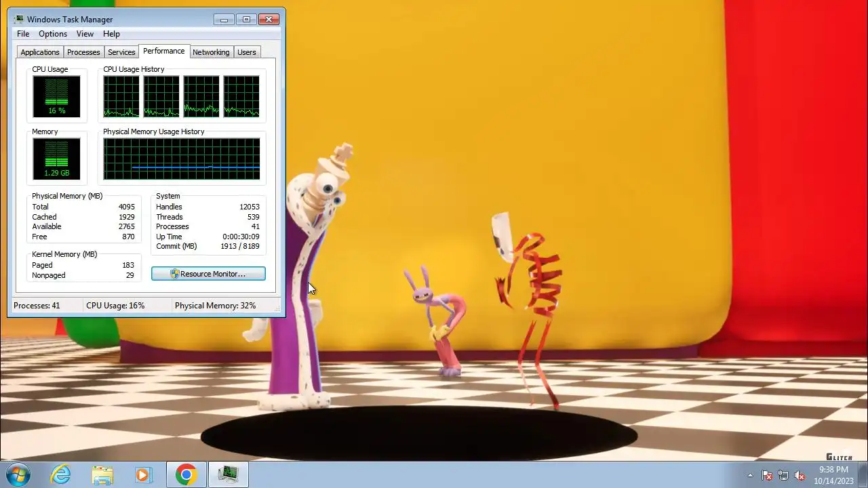This screenshot has width=868, height=488.
Task: Switch to the Users tab
Action: (x=247, y=52)
